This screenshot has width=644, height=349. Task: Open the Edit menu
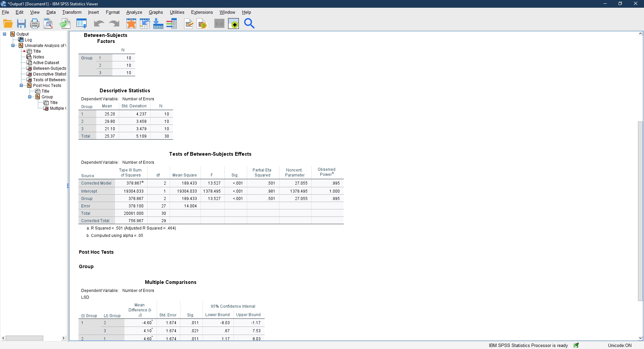(x=19, y=12)
